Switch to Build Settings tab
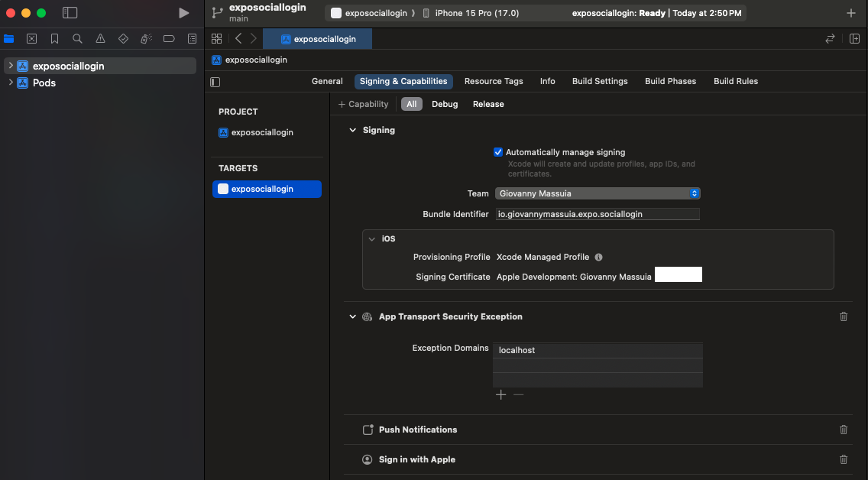Image resolution: width=868 pixels, height=480 pixels. [x=600, y=81]
